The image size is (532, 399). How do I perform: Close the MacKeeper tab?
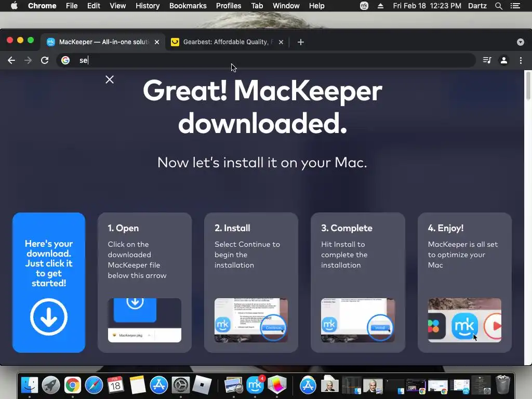pos(157,42)
